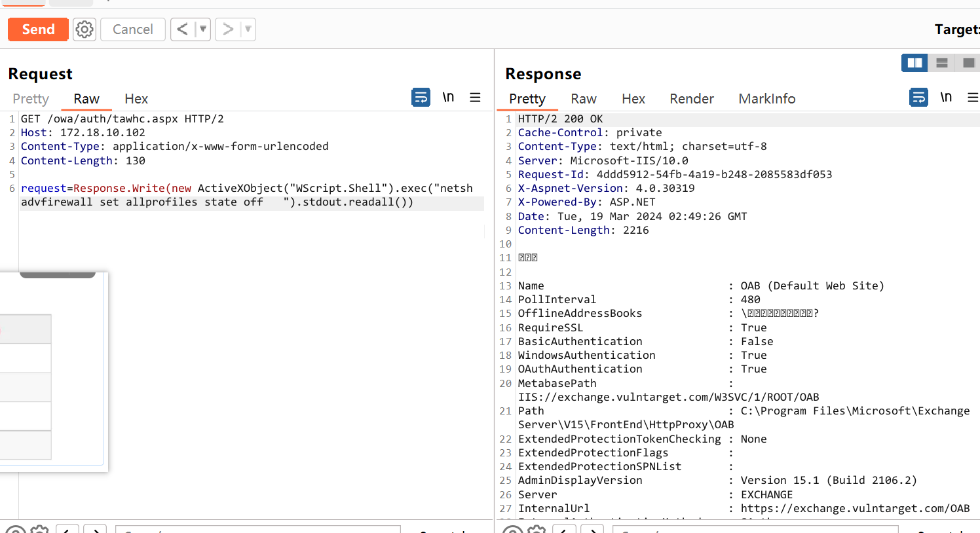
Task: Switch Request view to Pretty tab
Action: pos(31,99)
